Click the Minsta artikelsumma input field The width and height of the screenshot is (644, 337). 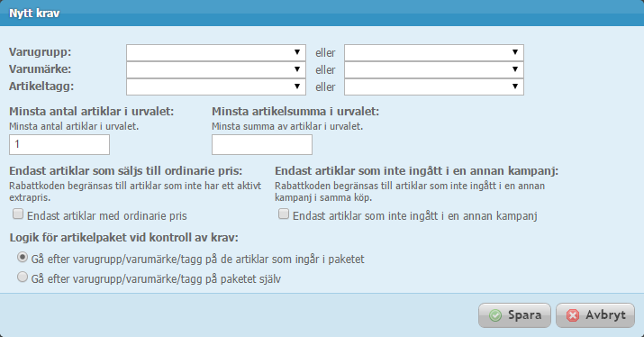click(x=262, y=145)
